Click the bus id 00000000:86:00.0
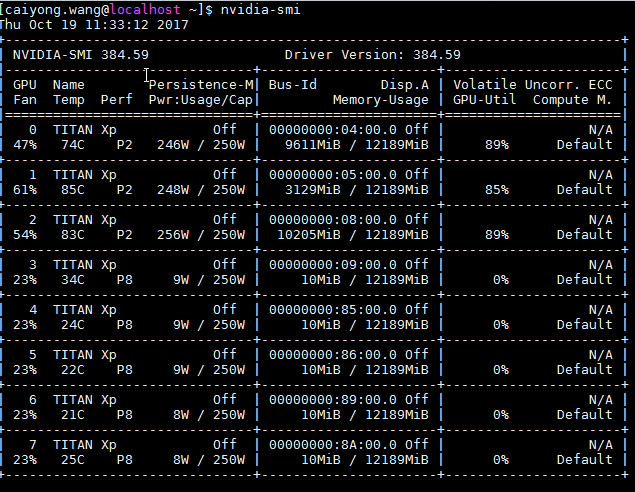 tap(333, 354)
